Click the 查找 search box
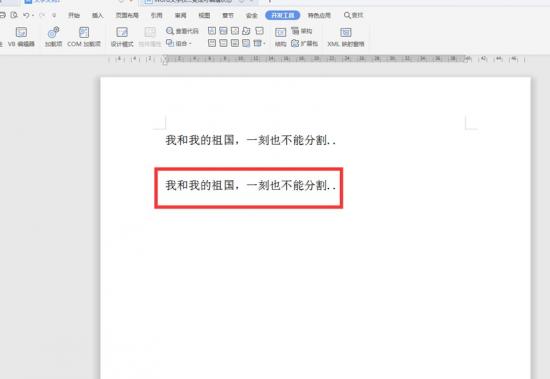Image resolution: width=550 pixels, height=379 pixels. click(x=353, y=15)
